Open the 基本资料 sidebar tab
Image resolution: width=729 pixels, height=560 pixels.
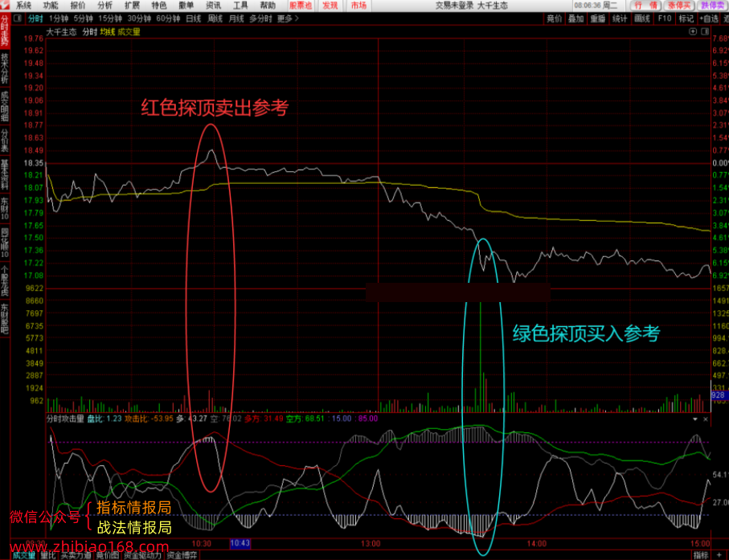tap(5, 174)
